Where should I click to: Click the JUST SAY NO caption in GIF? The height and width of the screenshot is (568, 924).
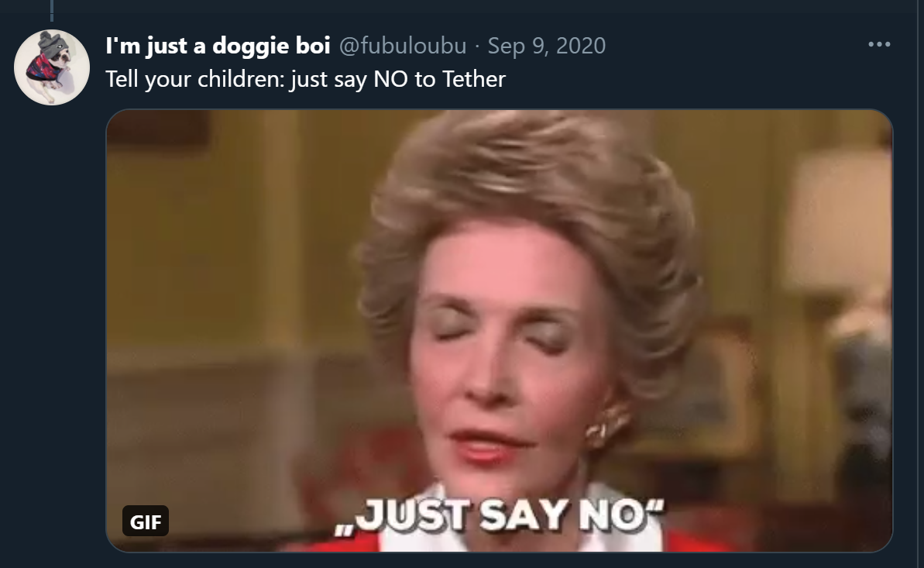(499, 516)
